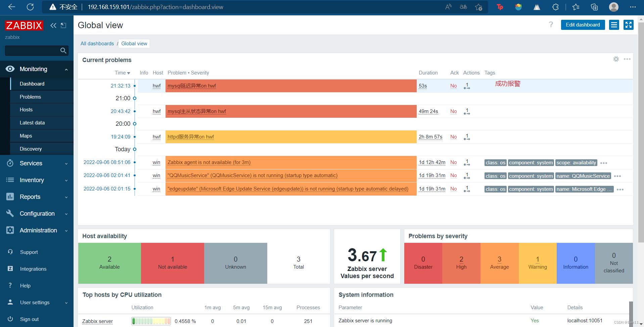Open Maps in Monitoring submenu
Viewport: 644px width, 327px height.
pyautogui.click(x=42, y=136)
